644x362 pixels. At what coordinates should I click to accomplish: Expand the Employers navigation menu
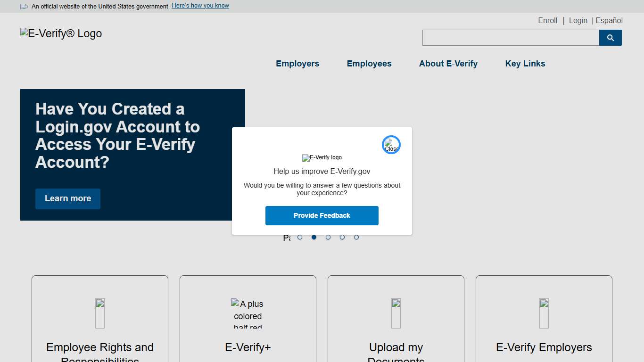(297, 63)
